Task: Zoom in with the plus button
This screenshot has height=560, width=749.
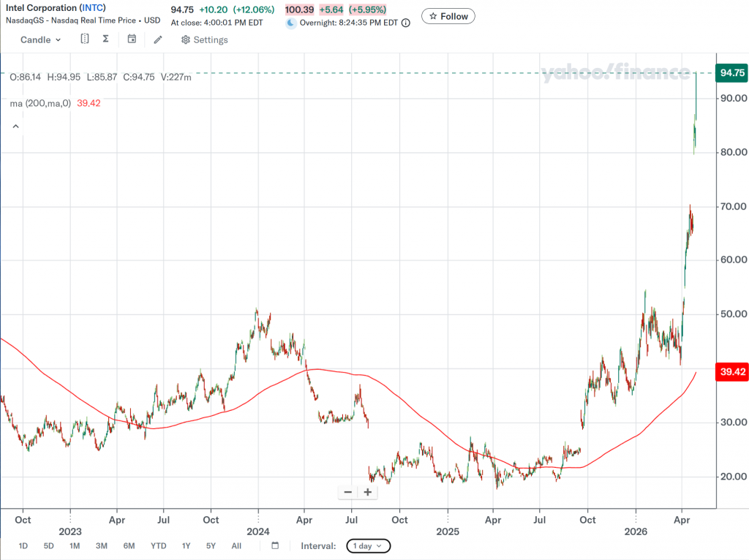Action: click(367, 492)
